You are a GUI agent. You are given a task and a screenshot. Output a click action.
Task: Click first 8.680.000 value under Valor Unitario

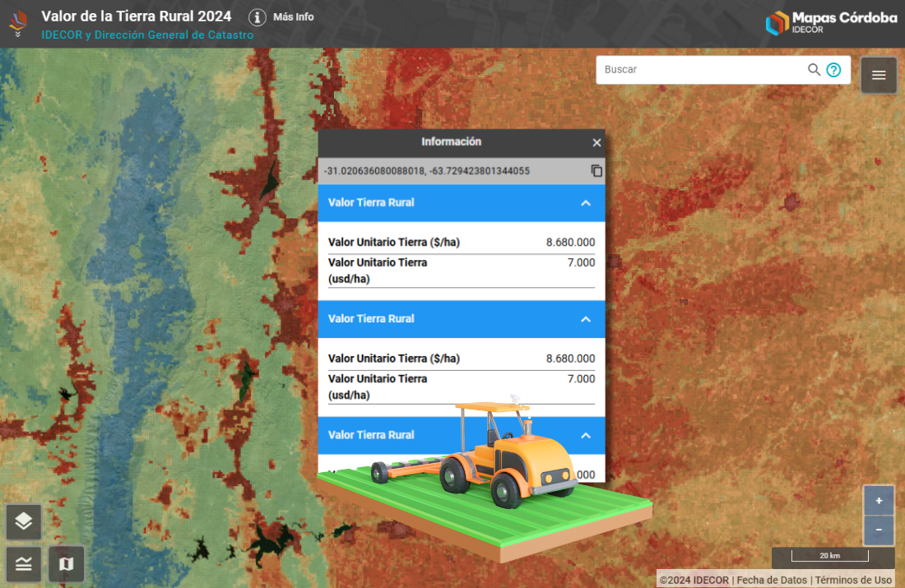[570, 243]
